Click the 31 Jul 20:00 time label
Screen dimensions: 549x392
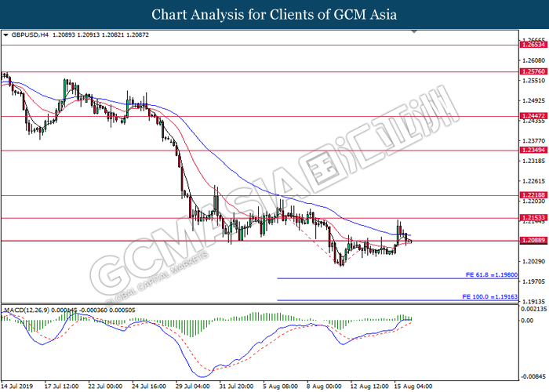tap(237, 387)
